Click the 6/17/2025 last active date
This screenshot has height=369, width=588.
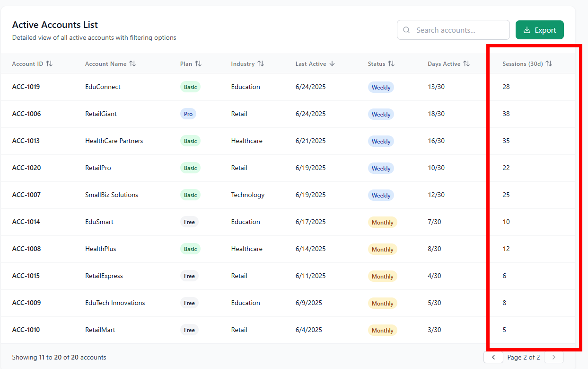point(310,222)
